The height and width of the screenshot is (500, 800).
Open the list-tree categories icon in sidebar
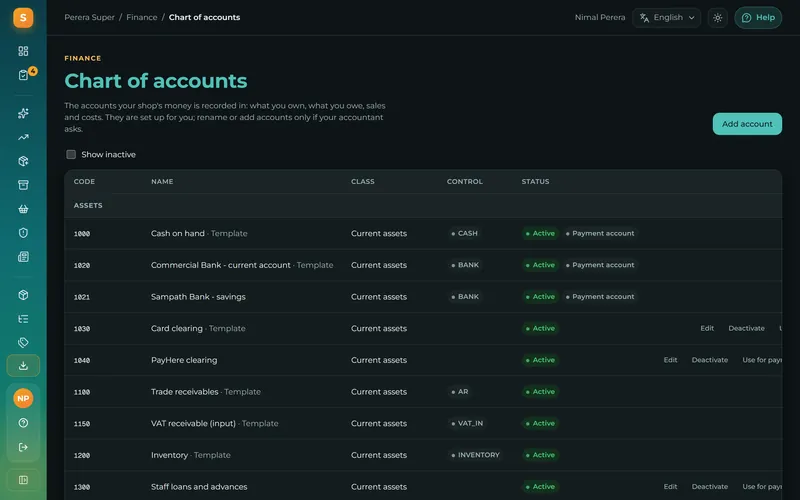(23, 319)
